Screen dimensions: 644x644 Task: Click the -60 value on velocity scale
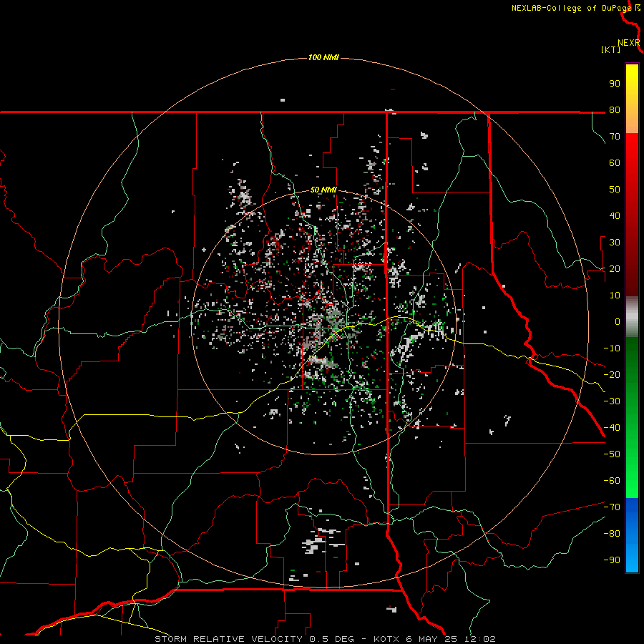click(612, 481)
